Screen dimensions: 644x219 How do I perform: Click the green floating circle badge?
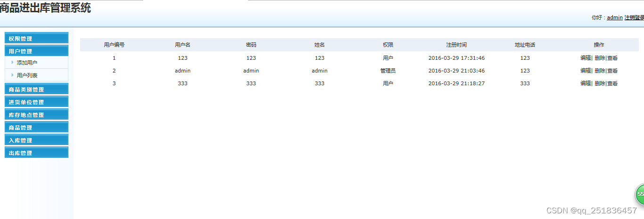click(639, 194)
